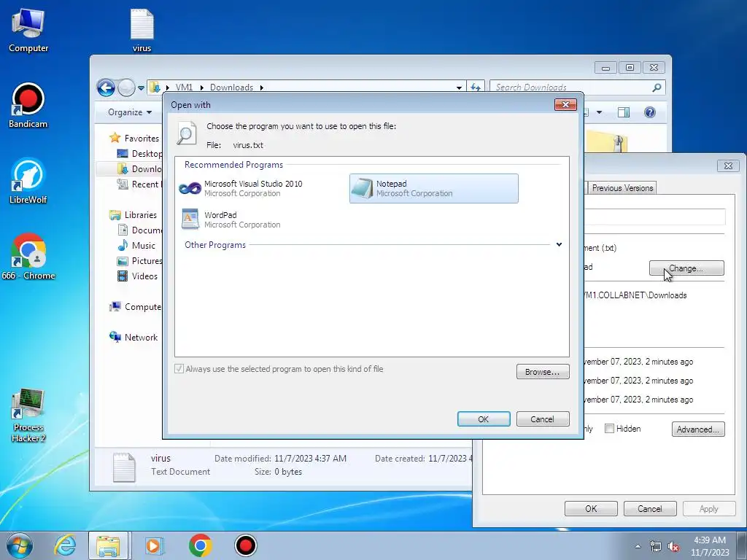Go back in Explorer navigation

tap(106, 87)
